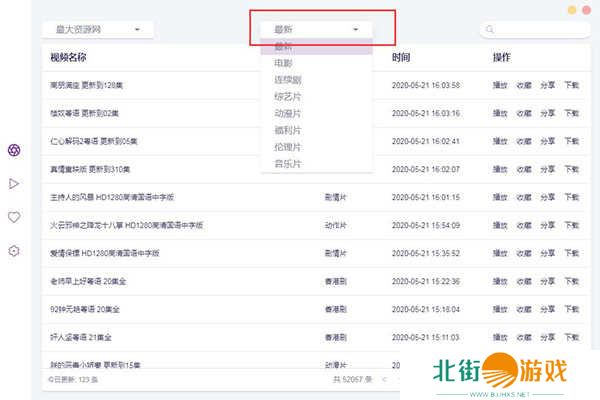Choose 音乐片 in the dropdown list

289,163
